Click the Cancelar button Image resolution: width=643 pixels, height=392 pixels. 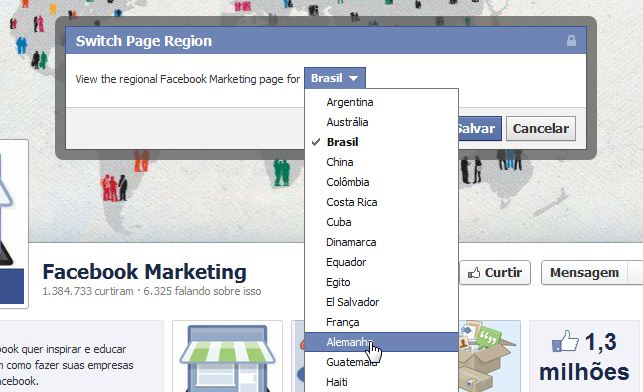coord(541,129)
